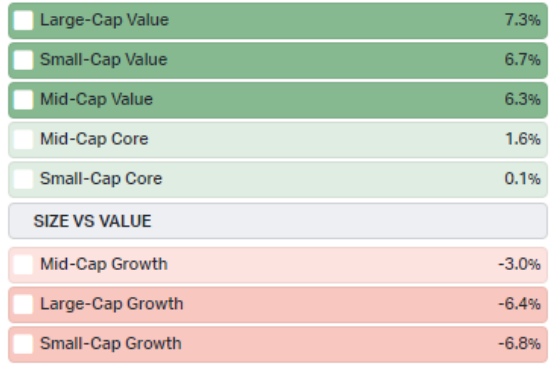This screenshot has width=555, height=368.
Task: Toggle the Mid-Cap Core checkbox
Action: point(23,139)
